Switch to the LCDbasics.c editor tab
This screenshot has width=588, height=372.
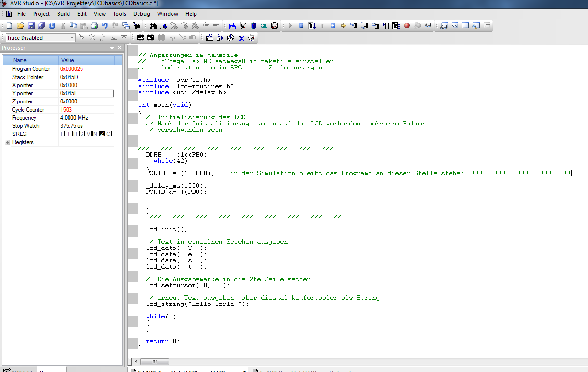(x=189, y=370)
